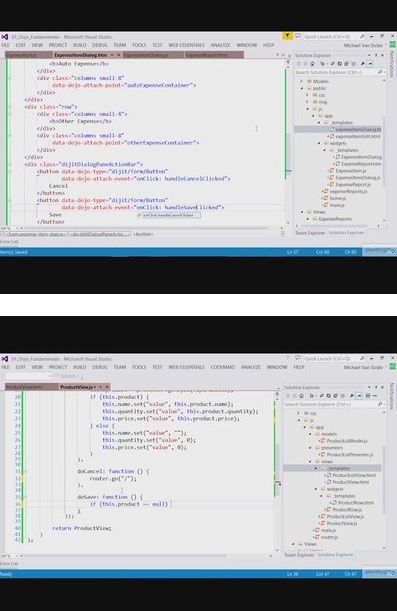Viewport: 397px width, 611px height.
Task: Toggle Show All Files in ExpenseItemDialog window's Solution Explorer
Action: [x=353, y=64]
